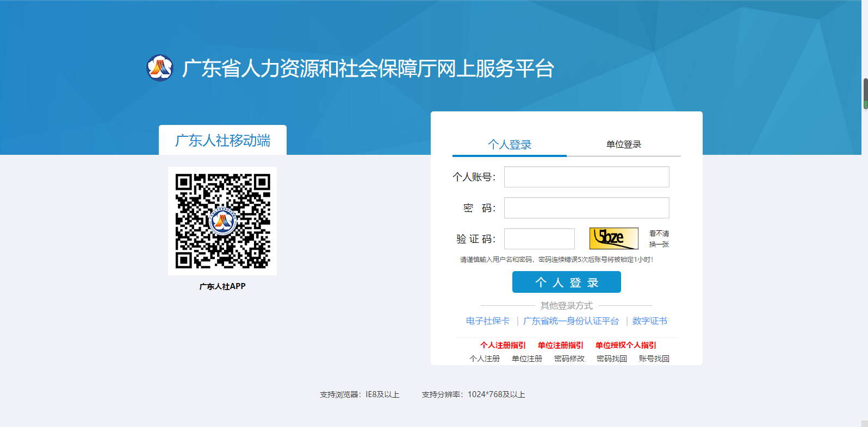The image size is (868, 427).
Task: Open 广东省统一身份认证平台 login link
Action: (571, 321)
